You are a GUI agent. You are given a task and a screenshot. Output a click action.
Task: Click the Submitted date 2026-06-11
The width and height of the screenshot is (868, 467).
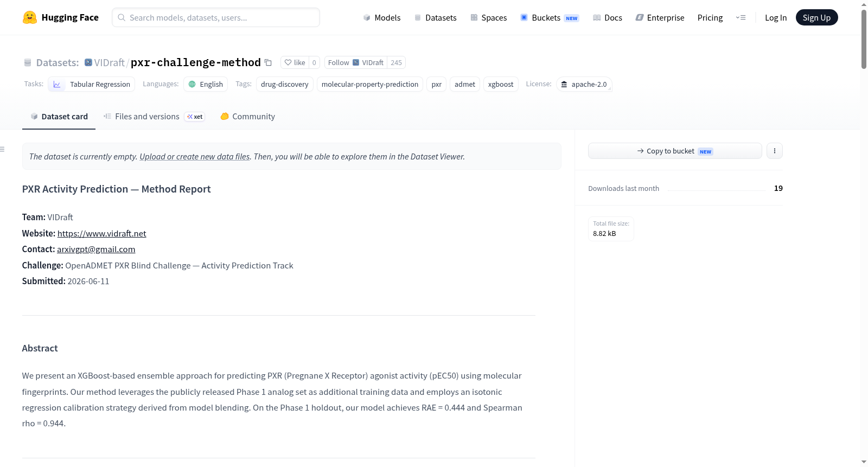tap(88, 281)
